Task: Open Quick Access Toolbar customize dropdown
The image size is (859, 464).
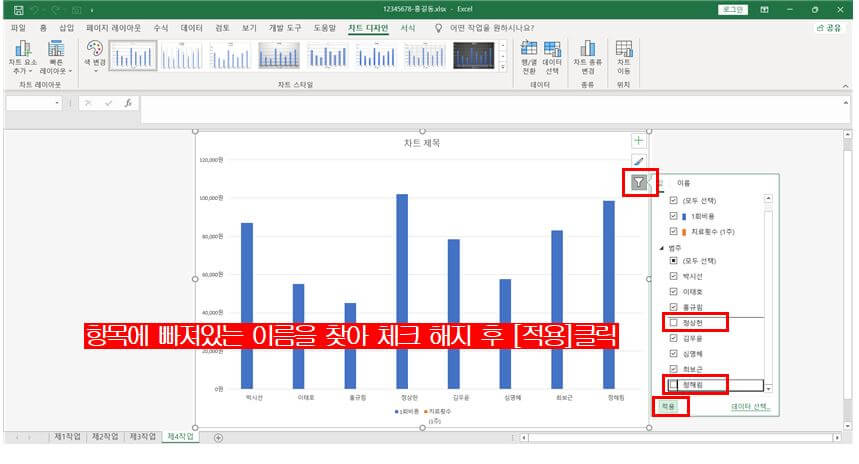Action: click(92, 10)
